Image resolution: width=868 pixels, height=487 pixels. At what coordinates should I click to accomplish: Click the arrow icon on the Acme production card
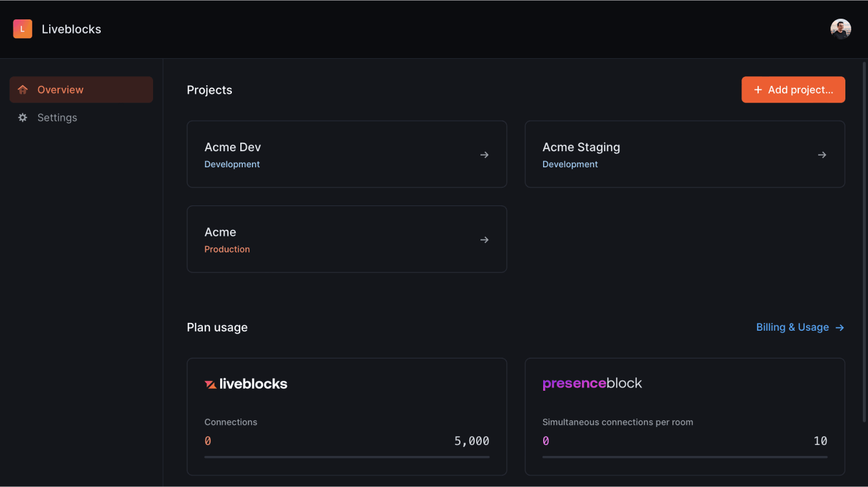click(484, 239)
